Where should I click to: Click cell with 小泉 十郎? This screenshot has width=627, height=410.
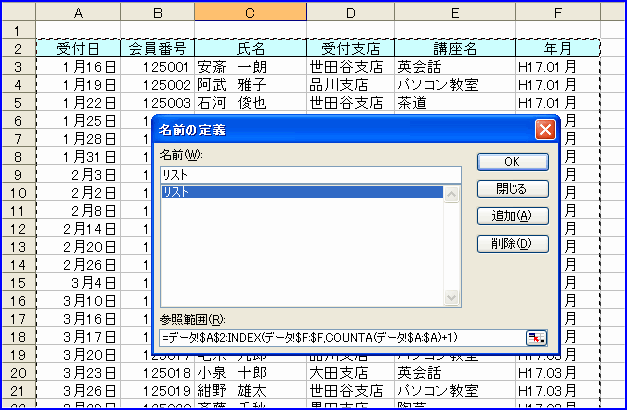[x=250, y=373]
